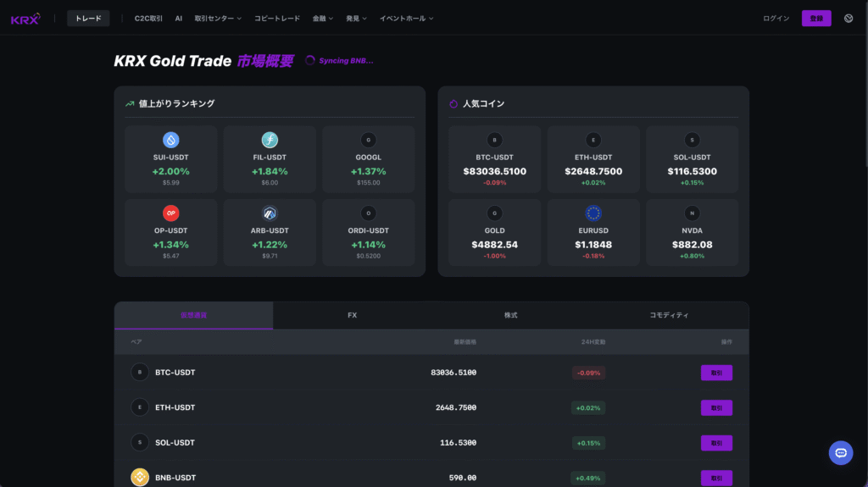This screenshot has width=868, height=487.
Task: Click the 24H変動 column header
Action: point(593,342)
